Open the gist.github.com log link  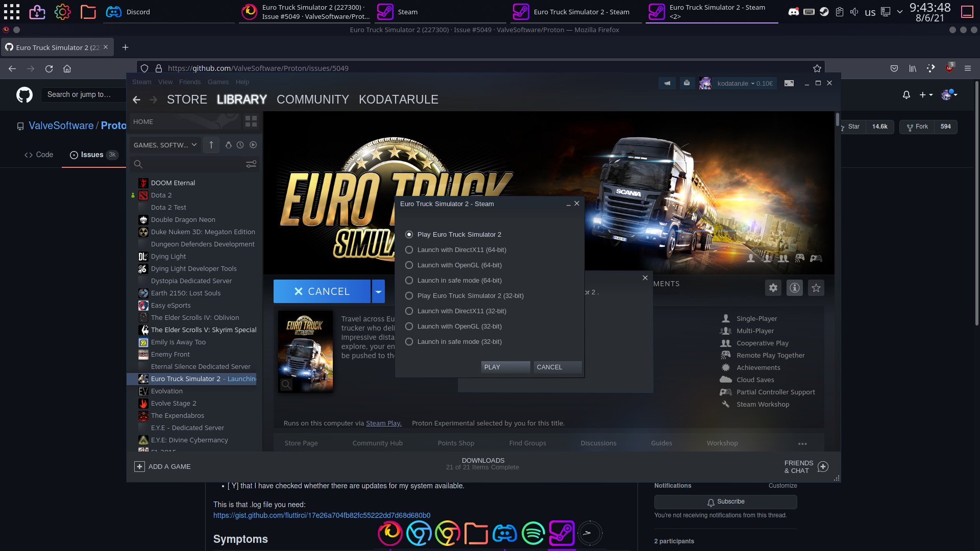click(x=322, y=515)
